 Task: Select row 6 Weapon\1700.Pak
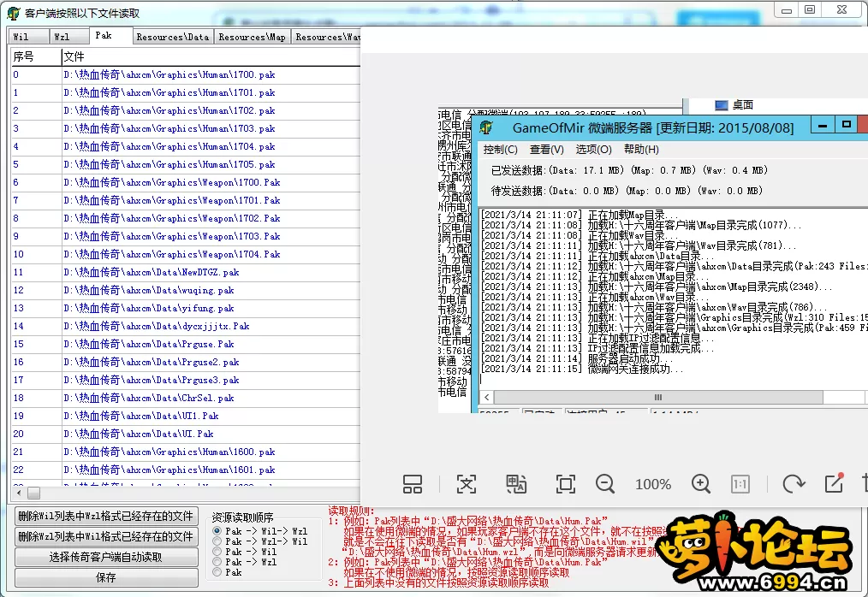click(x=186, y=182)
